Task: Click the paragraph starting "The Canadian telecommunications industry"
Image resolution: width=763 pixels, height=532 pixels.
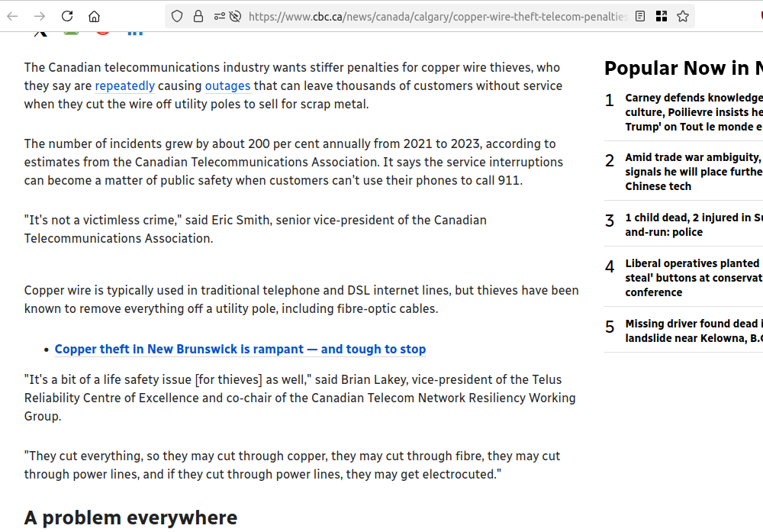Action: [294, 85]
